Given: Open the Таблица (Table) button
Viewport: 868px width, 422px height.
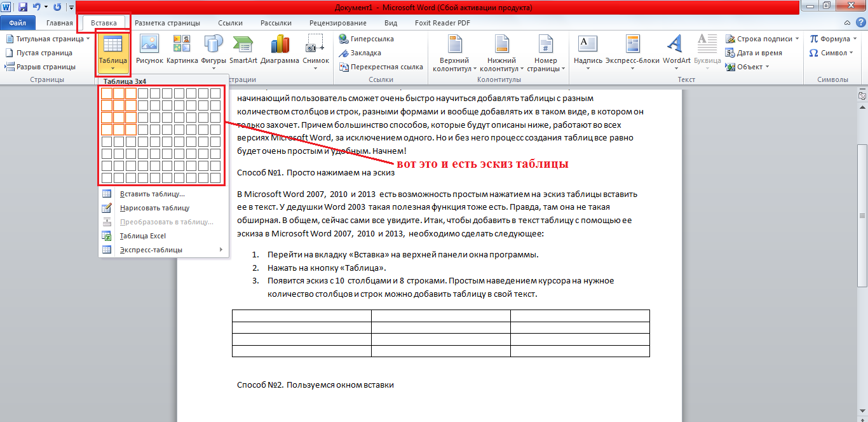Looking at the screenshot, I should click(112, 51).
